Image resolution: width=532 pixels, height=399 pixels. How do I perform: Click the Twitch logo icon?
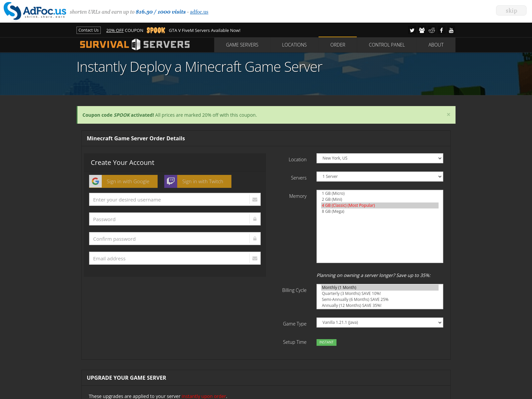(x=171, y=181)
